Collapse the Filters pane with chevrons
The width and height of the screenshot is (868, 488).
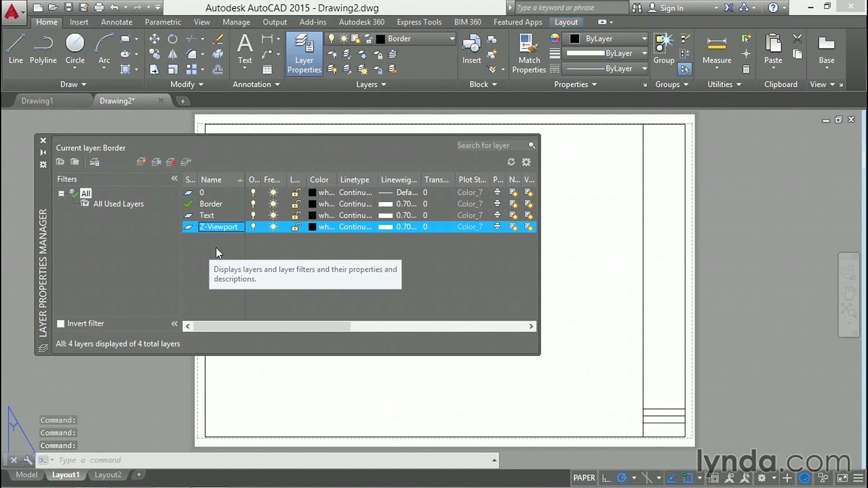pos(174,179)
